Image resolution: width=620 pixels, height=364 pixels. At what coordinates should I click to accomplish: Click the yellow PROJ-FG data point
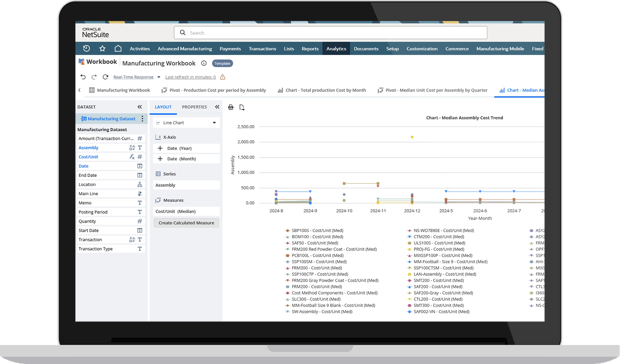click(x=412, y=137)
